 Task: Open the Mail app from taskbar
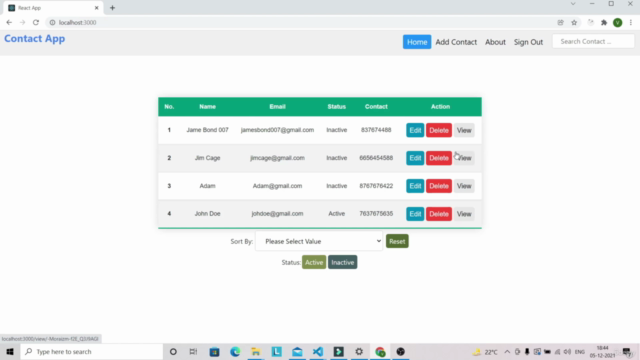(297, 351)
